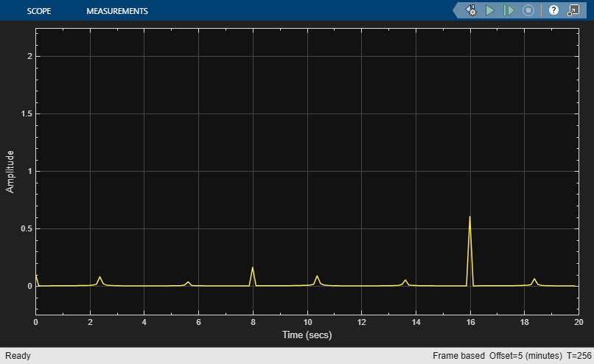The width and height of the screenshot is (594, 364).
Task: Open the SCOPE tab
Action: [39, 11]
